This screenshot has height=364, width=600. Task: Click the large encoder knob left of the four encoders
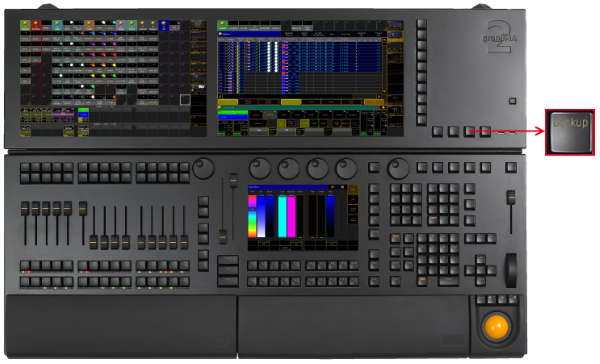(203, 168)
